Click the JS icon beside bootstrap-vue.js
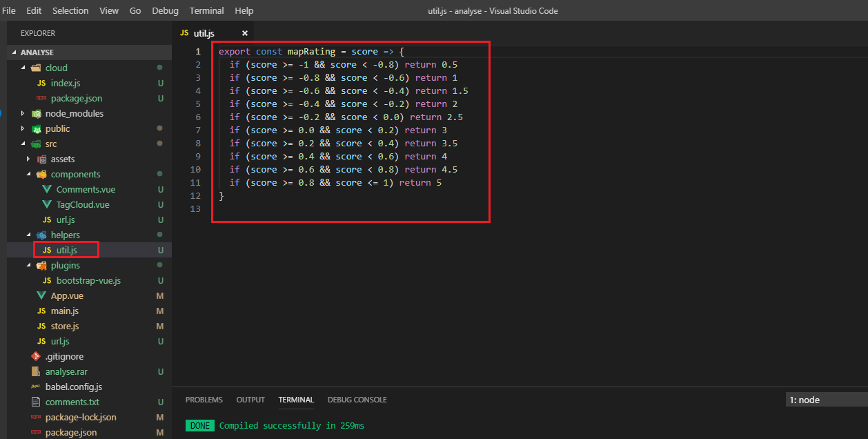This screenshot has width=868, height=439. (47, 280)
